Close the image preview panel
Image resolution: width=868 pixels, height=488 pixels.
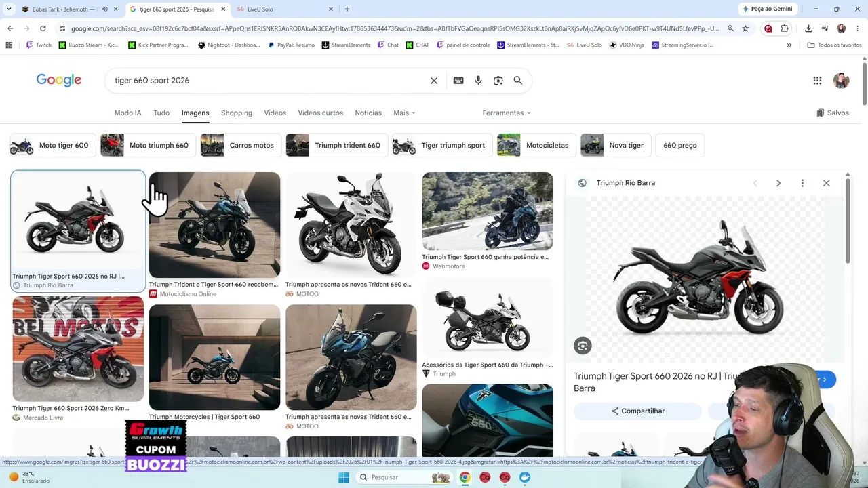pos(826,183)
